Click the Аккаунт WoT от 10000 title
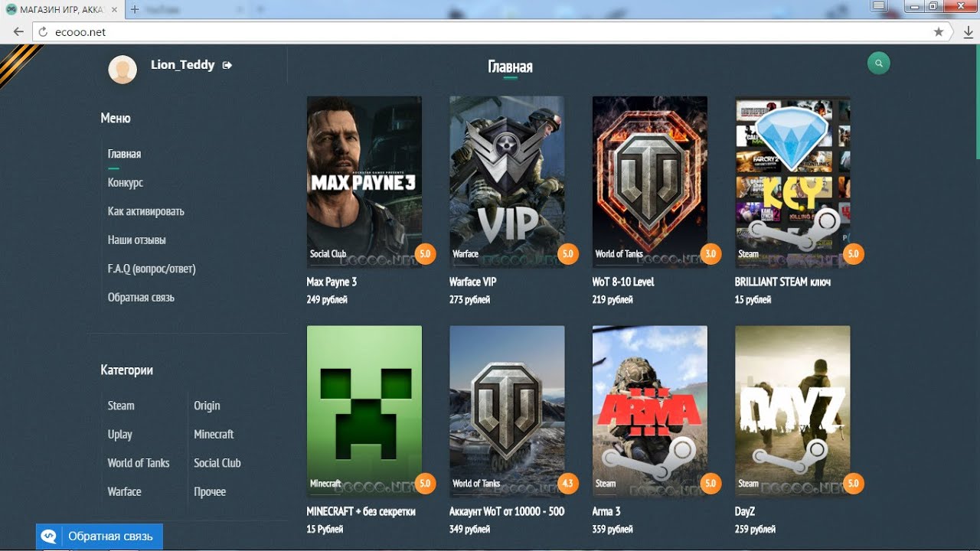 point(507,512)
